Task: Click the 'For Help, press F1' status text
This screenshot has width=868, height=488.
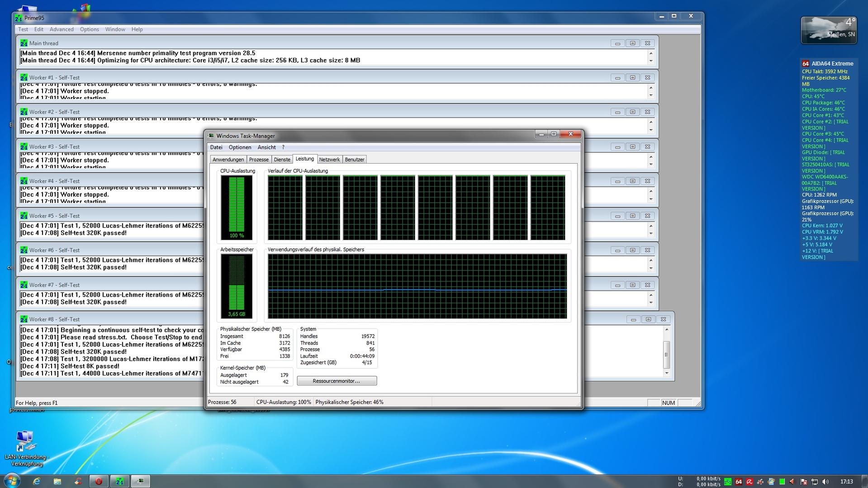Action: click(x=37, y=403)
